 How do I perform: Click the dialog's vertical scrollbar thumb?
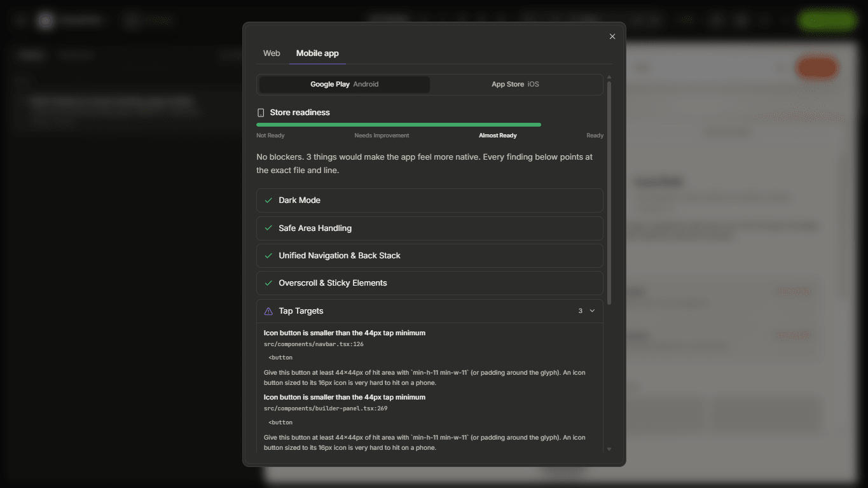[609, 193]
